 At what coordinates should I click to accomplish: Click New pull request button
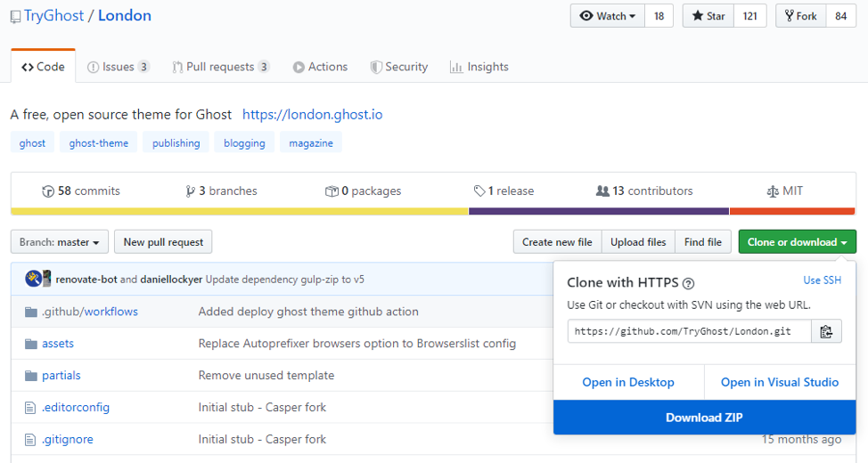[163, 242]
